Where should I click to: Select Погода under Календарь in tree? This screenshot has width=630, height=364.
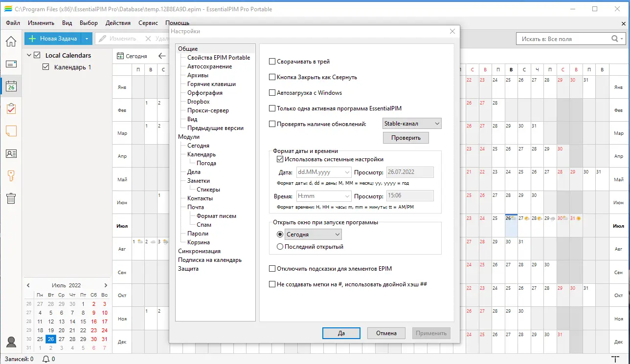206,163
